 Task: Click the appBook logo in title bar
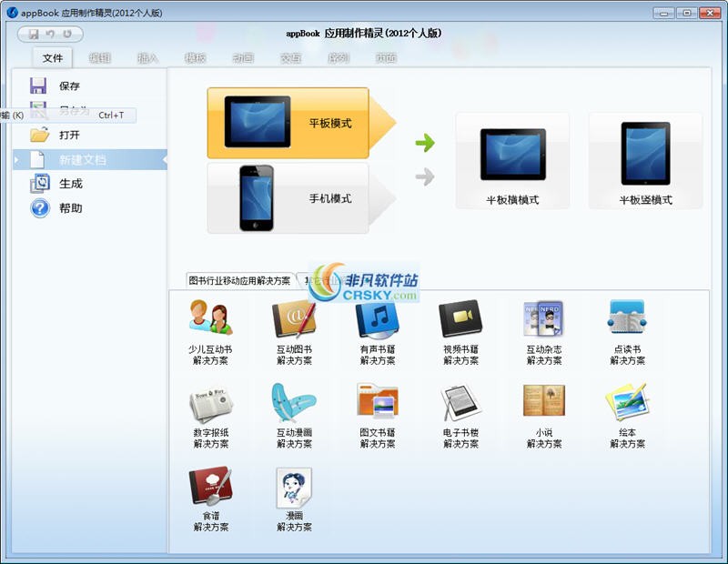click(12, 13)
